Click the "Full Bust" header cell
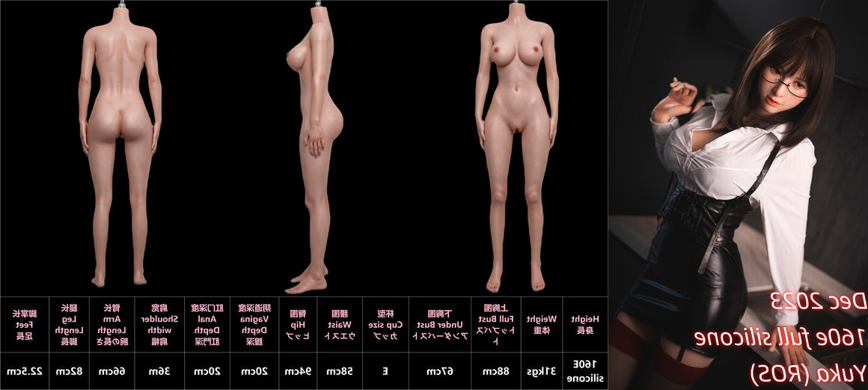The width and height of the screenshot is (868, 390). coord(495,325)
